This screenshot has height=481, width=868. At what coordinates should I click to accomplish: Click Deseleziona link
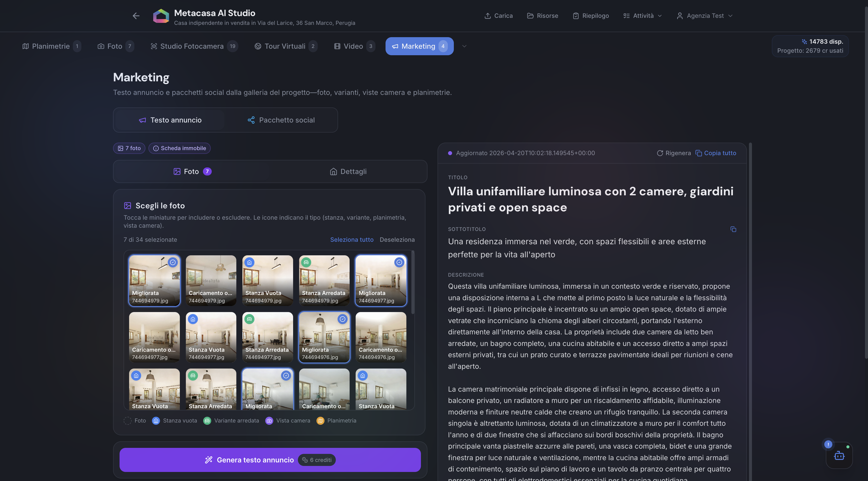coord(397,239)
